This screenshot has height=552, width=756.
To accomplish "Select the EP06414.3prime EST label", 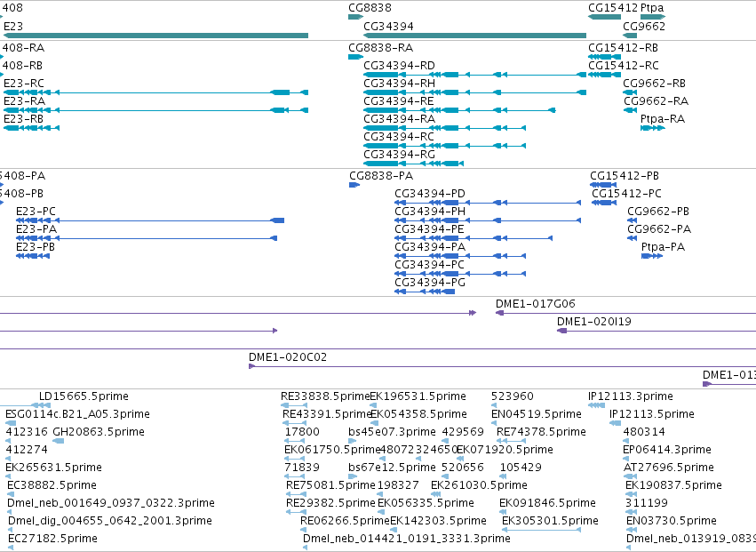I will pyautogui.click(x=667, y=450).
